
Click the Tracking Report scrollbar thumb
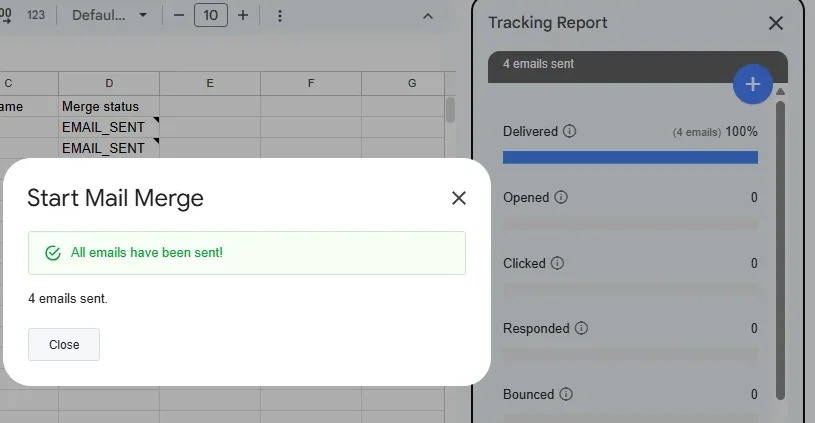click(x=780, y=250)
